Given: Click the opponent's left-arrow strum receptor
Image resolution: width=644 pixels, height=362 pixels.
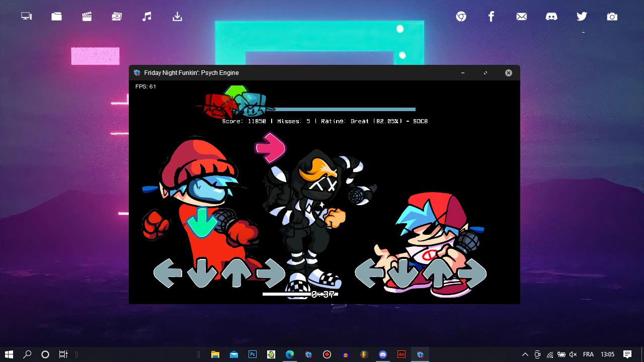Looking at the screenshot, I should click(x=168, y=273).
